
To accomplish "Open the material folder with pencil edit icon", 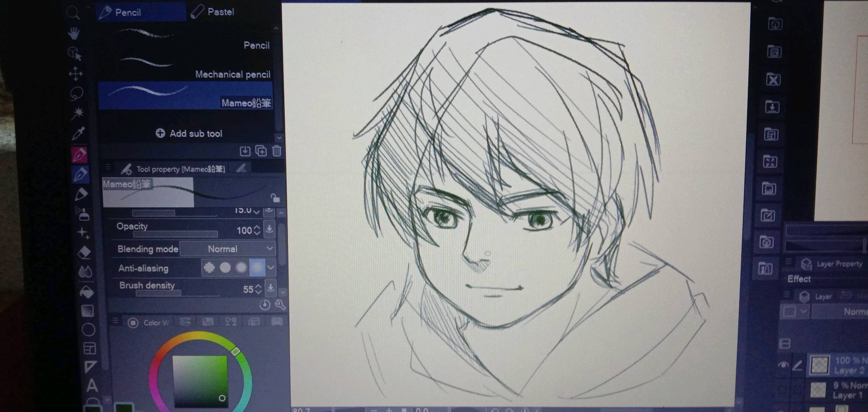I will [768, 216].
